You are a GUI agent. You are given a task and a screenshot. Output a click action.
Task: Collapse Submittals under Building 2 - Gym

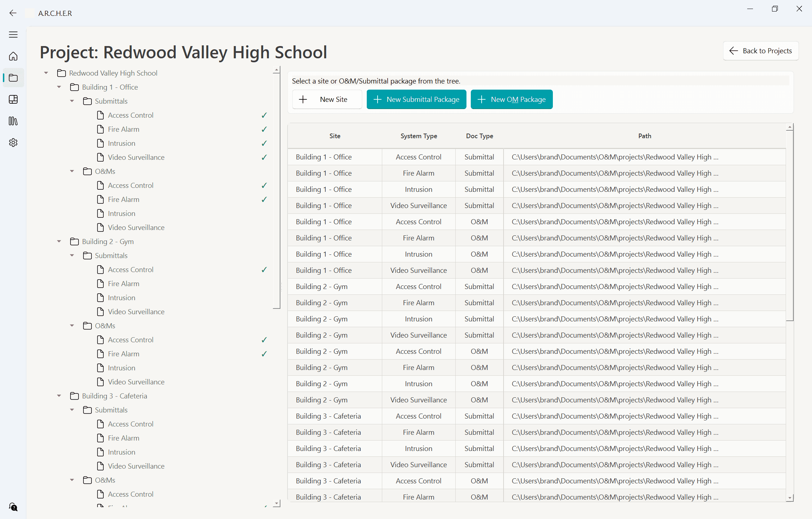(72, 256)
